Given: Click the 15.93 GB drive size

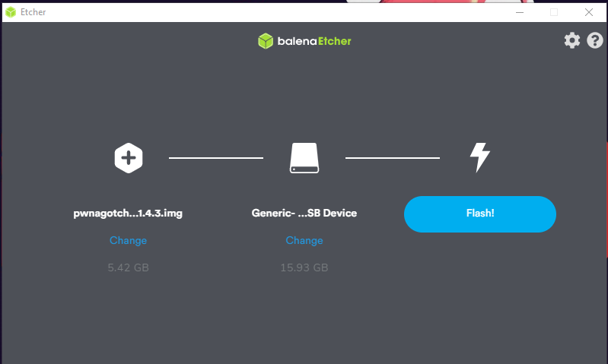Looking at the screenshot, I should pyautogui.click(x=304, y=267).
